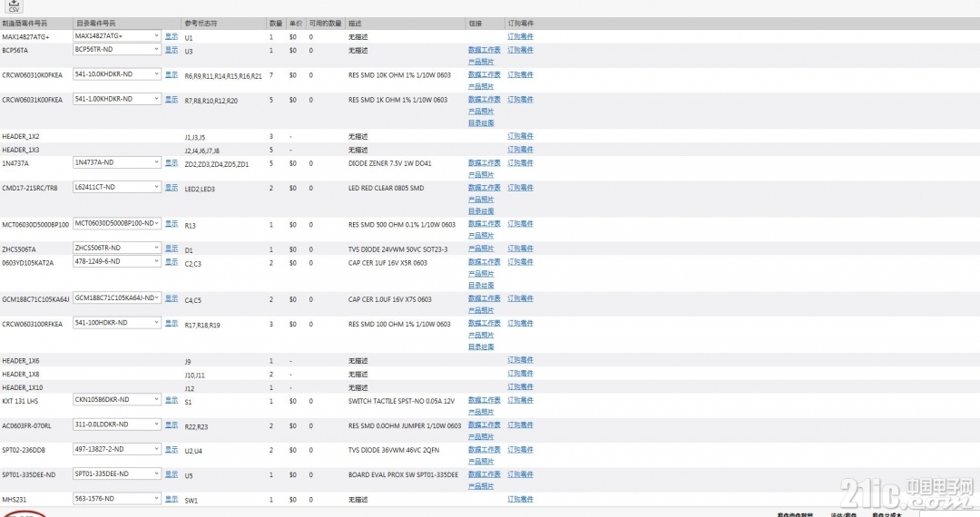
Task: Open 目录绘图 link for CRCW0603100RFKEA
Action: point(481,347)
